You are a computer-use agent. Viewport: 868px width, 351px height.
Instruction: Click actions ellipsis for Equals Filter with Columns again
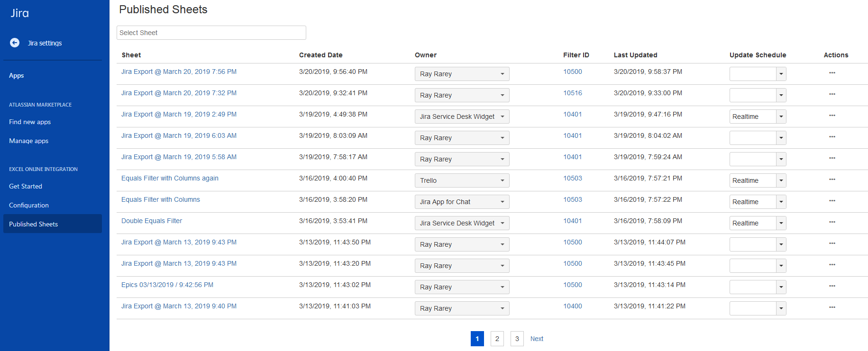832,179
